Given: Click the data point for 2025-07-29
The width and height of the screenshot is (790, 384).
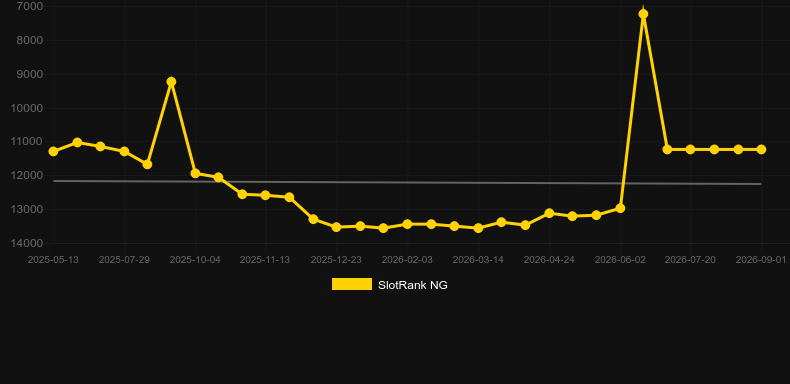Looking at the screenshot, I should pos(124,151).
